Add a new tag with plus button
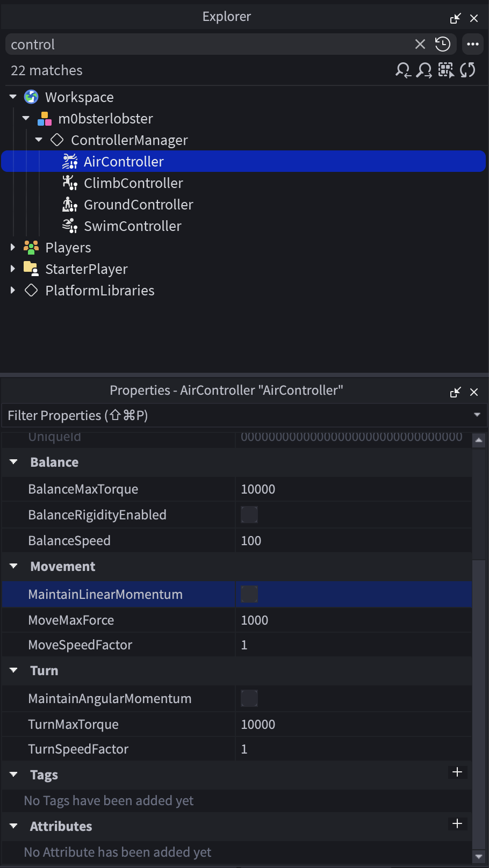Screen dimensions: 489x868 point(457,772)
